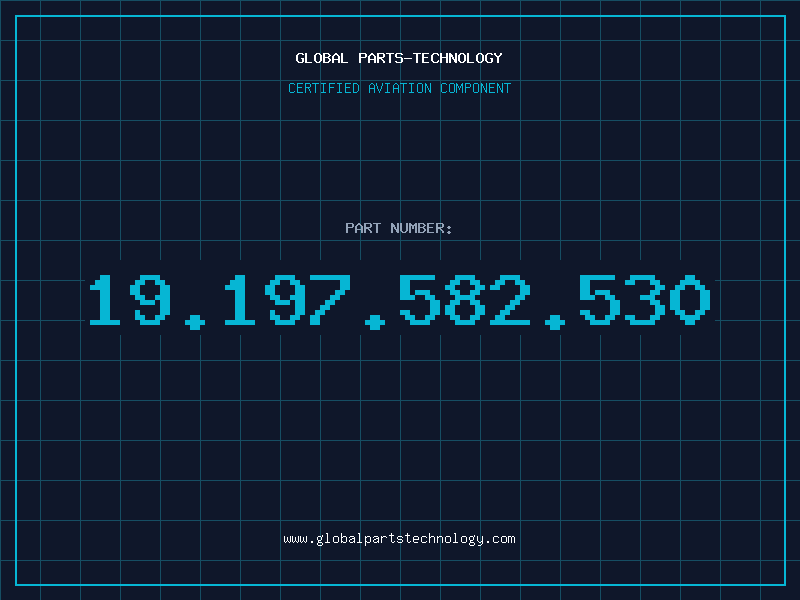Select the CERTIFIED AVIATION COMPONENT subtitle

399,88
